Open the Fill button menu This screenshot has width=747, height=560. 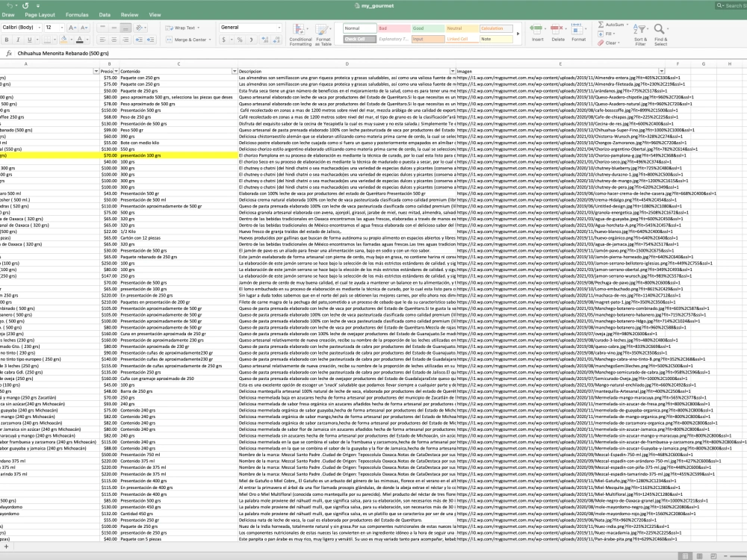(x=605, y=34)
